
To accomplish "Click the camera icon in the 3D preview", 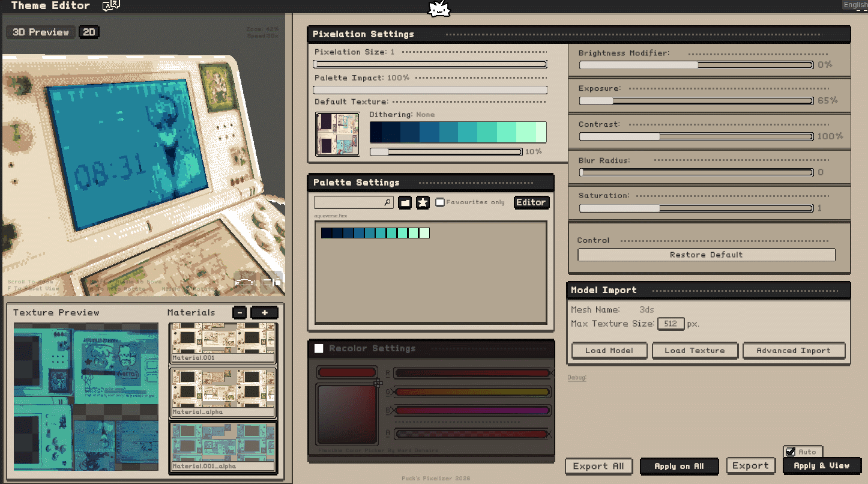I will [271, 281].
